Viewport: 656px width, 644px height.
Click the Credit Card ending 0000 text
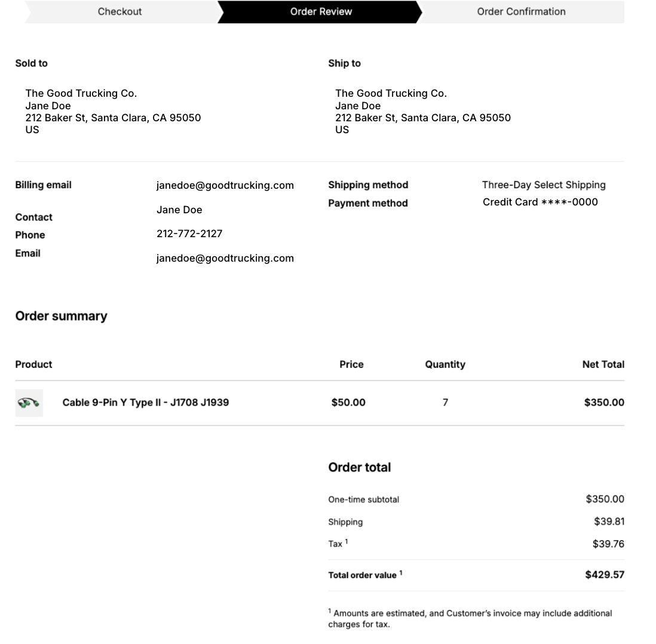[x=540, y=202]
